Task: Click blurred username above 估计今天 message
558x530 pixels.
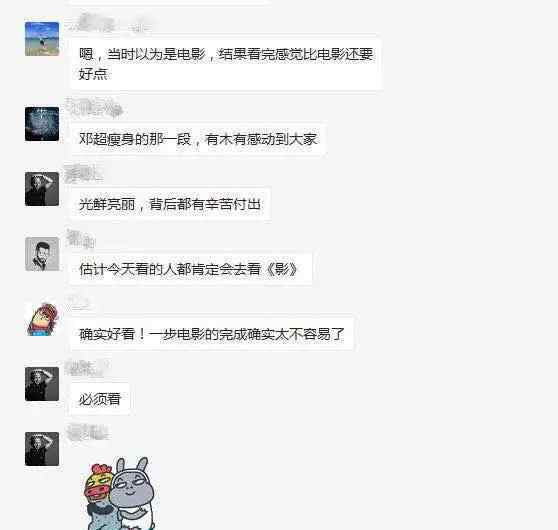Action: coord(80,238)
